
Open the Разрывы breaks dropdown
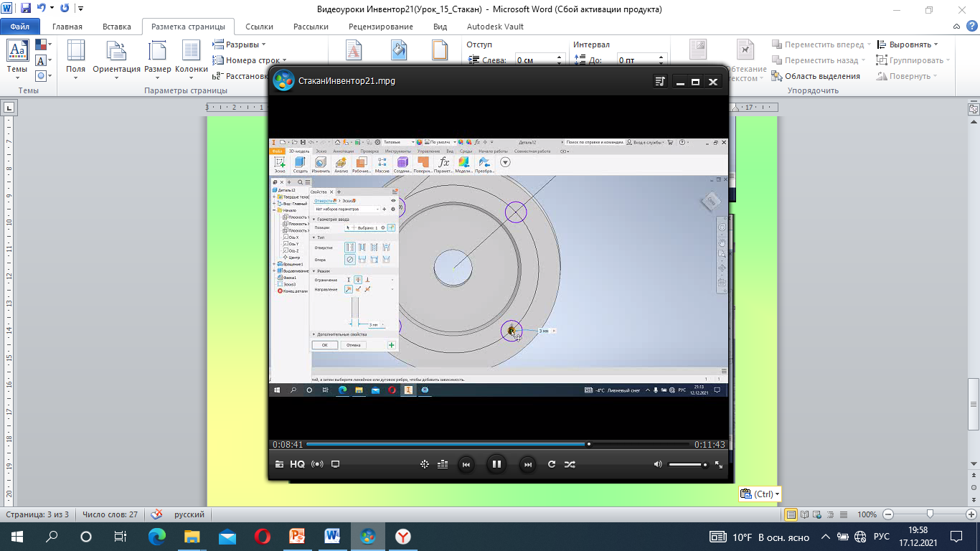[x=238, y=44]
